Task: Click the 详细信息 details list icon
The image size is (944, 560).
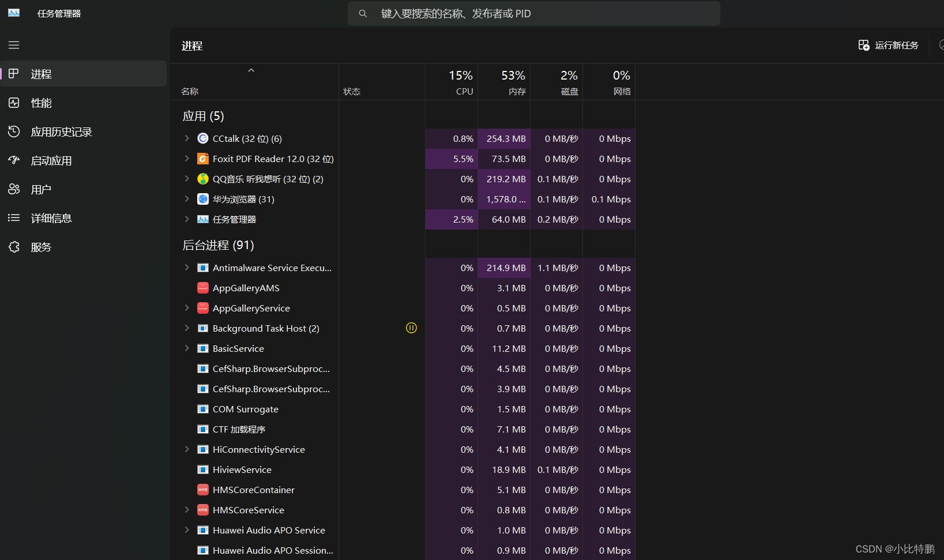Action: 14,218
